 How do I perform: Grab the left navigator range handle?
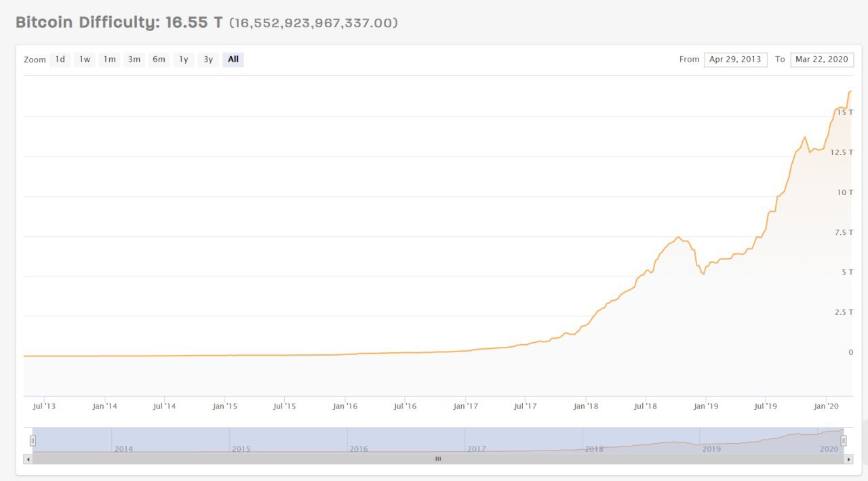(x=33, y=440)
